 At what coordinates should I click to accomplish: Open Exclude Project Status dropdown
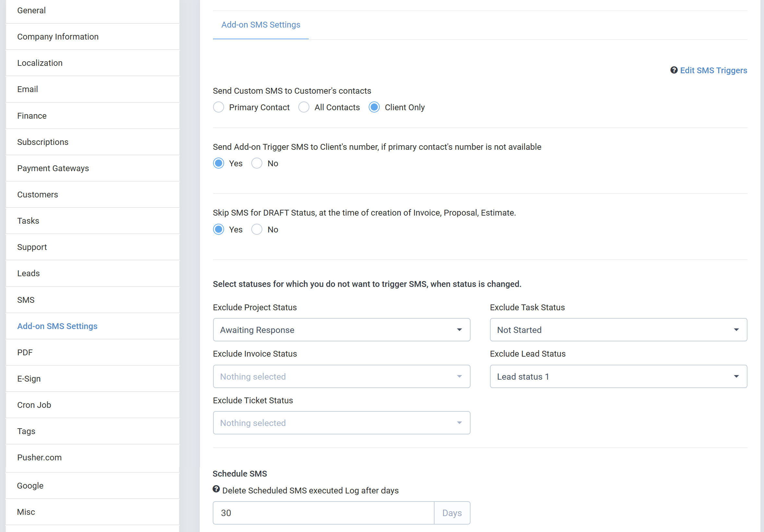pos(341,330)
